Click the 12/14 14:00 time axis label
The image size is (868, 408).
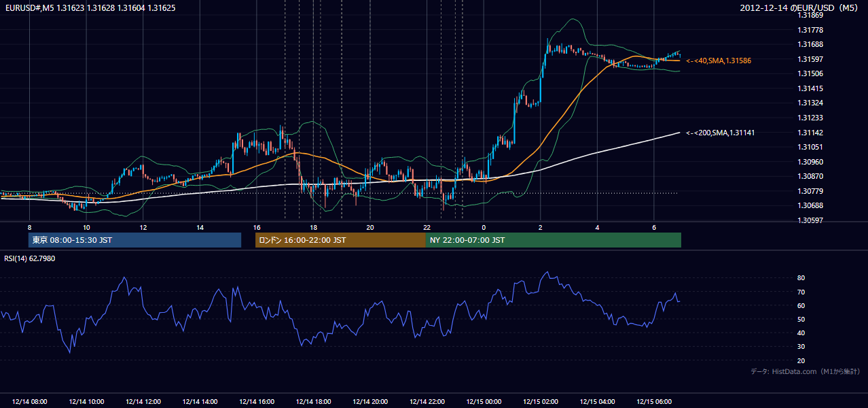[x=200, y=402]
